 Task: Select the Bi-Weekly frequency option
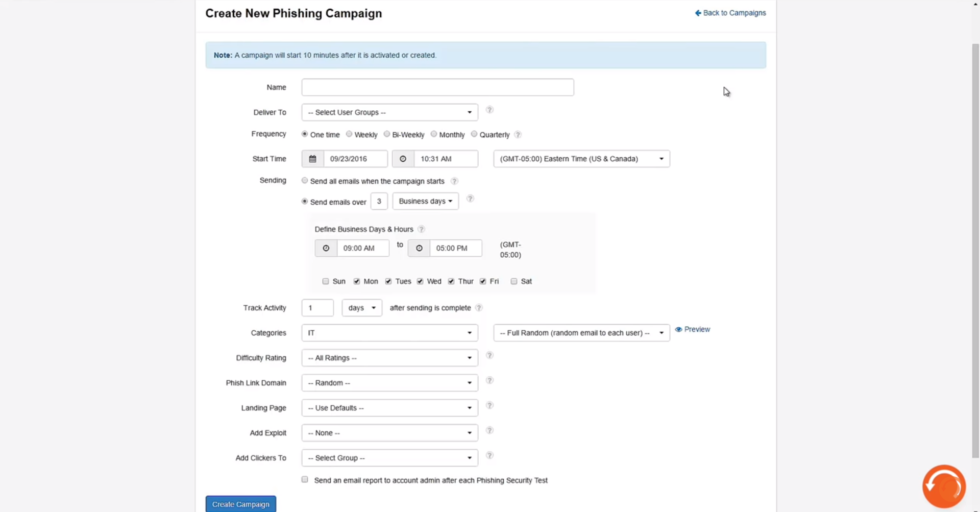point(387,134)
